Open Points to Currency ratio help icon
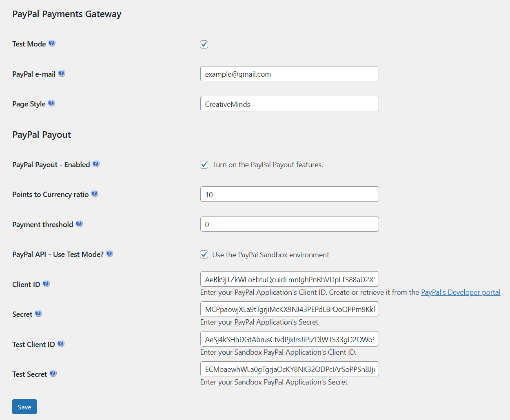This screenshot has width=510, height=420. (x=95, y=194)
